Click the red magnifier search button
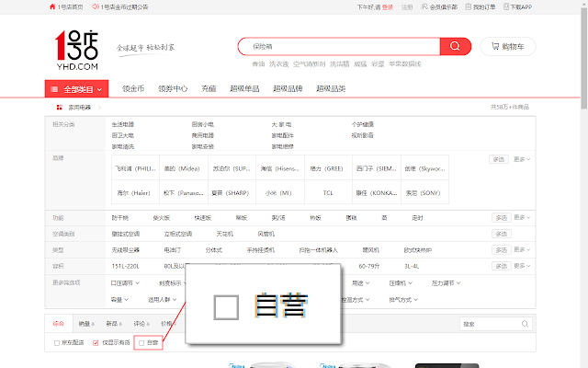The height and width of the screenshot is (368, 588). tap(456, 46)
